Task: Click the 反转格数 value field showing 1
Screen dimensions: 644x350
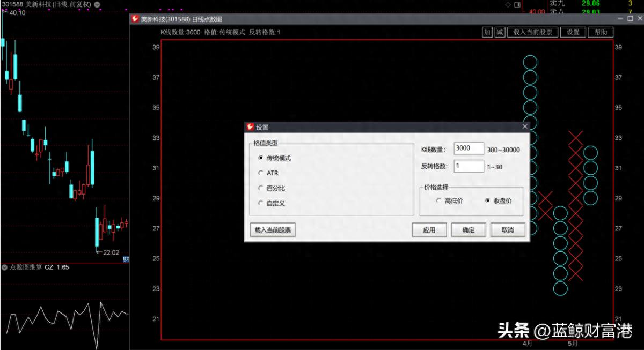Action: (x=469, y=166)
